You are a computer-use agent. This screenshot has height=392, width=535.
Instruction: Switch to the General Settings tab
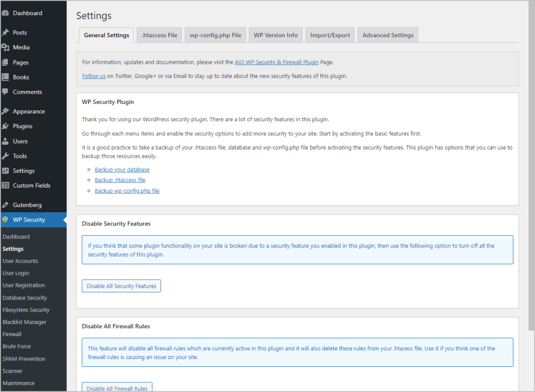click(x=107, y=35)
